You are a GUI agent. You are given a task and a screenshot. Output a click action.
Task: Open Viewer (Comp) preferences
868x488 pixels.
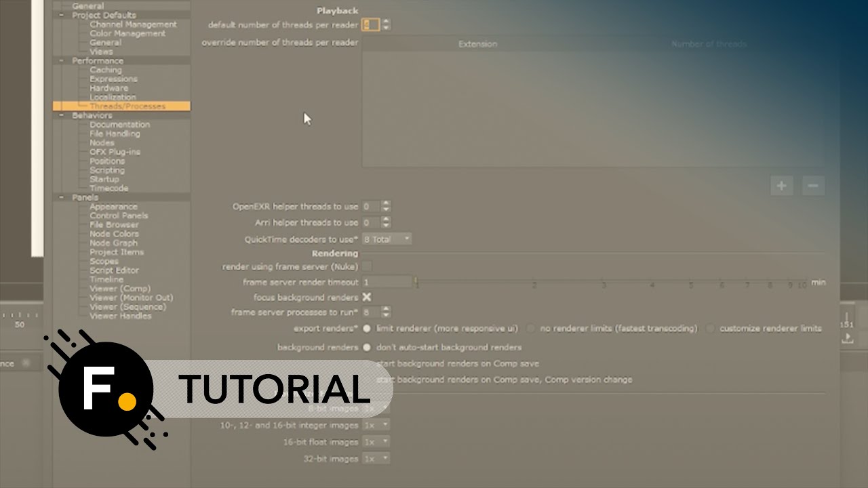tap(120, 289)
